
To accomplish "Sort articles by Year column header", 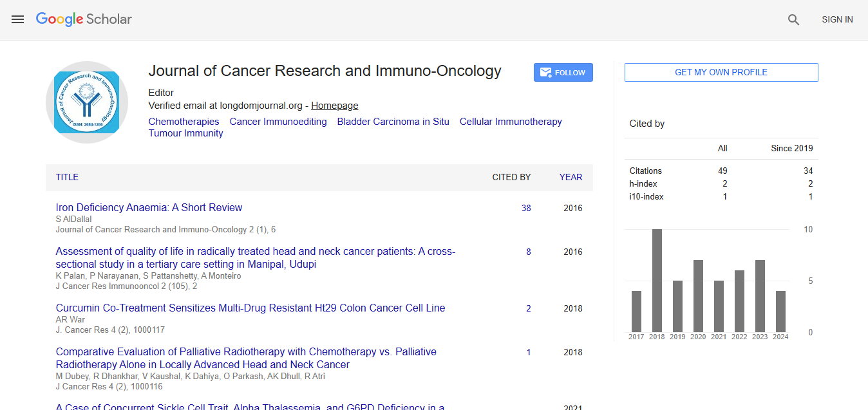I will (571, 177).
